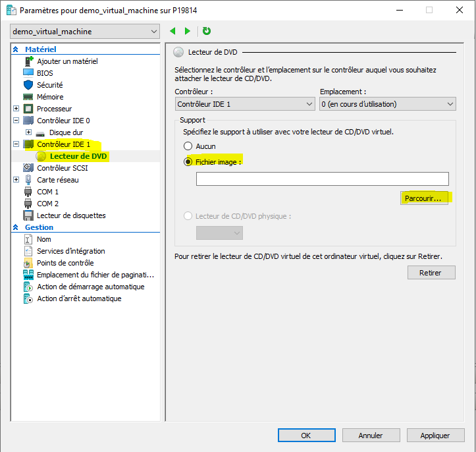Screen dimensions: 476x452
Task: Expand the Carte réseau node
Action: 16,179
